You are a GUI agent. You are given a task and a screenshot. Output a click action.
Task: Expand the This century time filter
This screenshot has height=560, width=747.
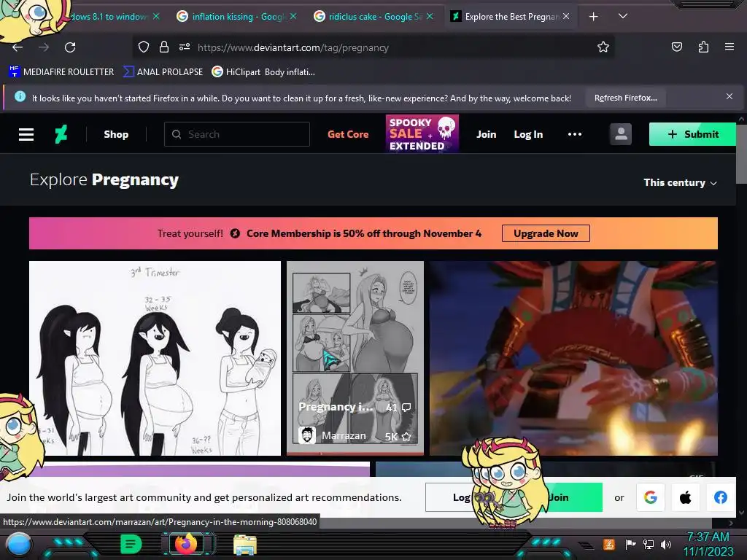click(x=680, y=183)
